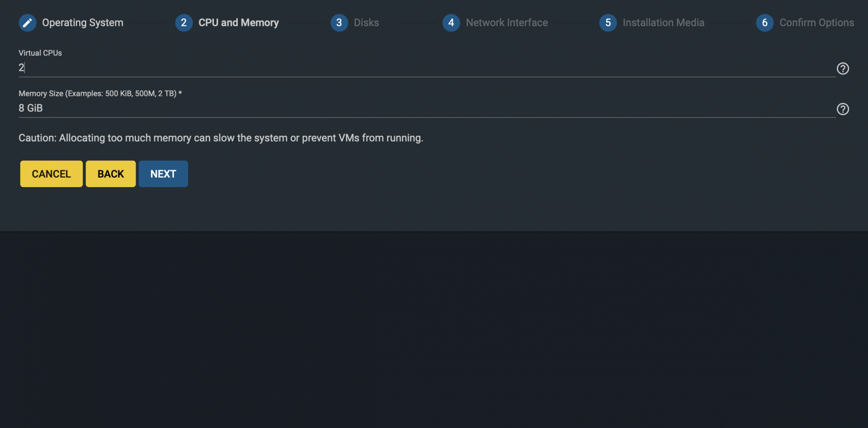868x428 pixels.
Task: Jump to the Disks step label
Action: click(366, 23)
